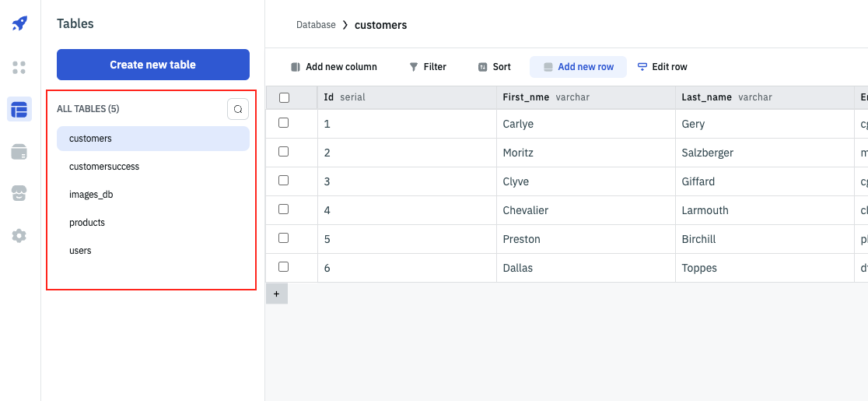Click the Add new column button
868x401 pixels.
pyautogui.click(x=334, y=67)
